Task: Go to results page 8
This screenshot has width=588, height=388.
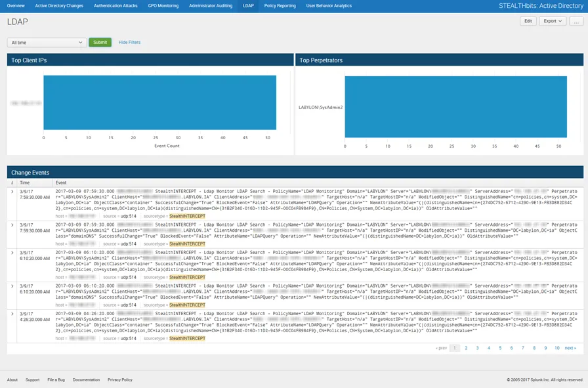Action: 534,348
